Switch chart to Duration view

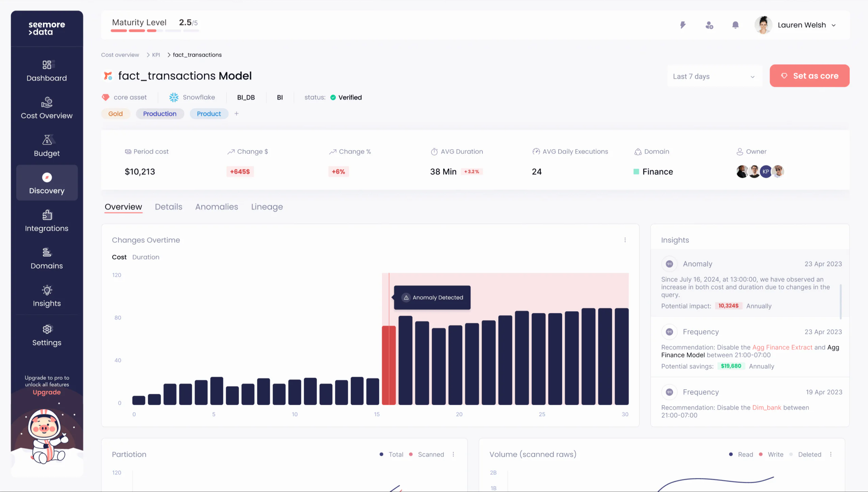145,257
